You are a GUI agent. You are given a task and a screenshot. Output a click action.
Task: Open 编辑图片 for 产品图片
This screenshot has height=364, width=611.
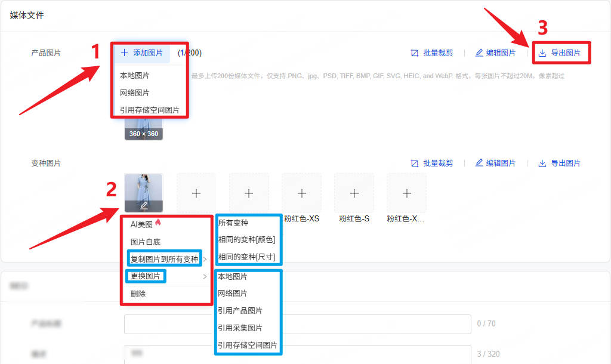coord(501,53)
